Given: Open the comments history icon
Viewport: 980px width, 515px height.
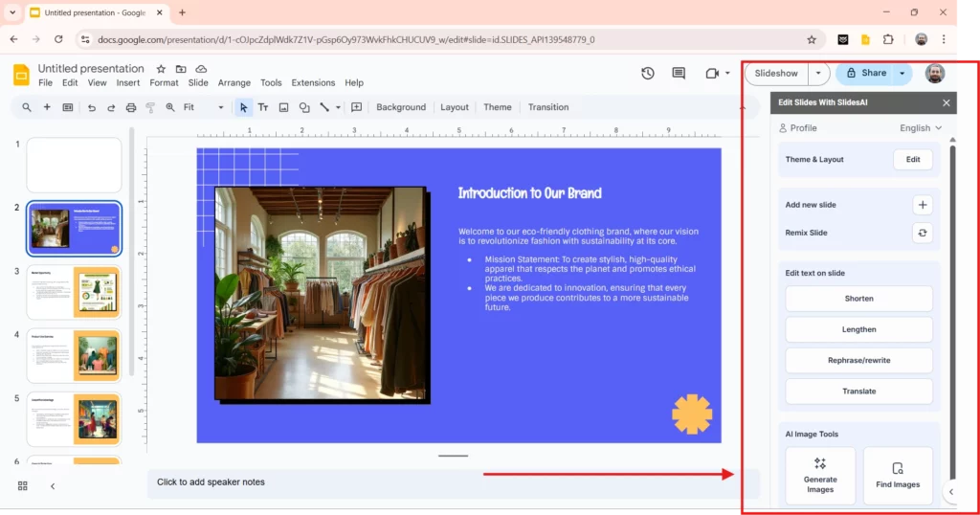Looking at the screenshot, I should click(x=679, y=74).
